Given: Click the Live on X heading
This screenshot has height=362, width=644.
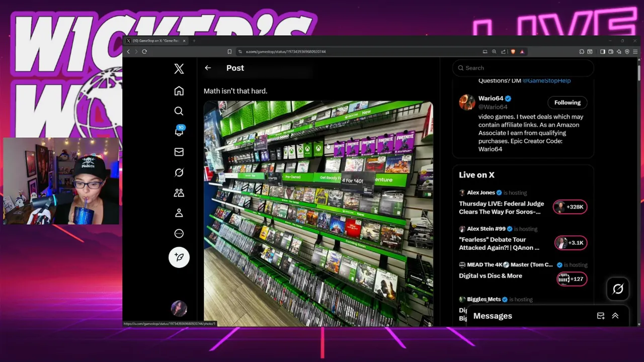Looking at the screenshot, I should coord(476,175).
